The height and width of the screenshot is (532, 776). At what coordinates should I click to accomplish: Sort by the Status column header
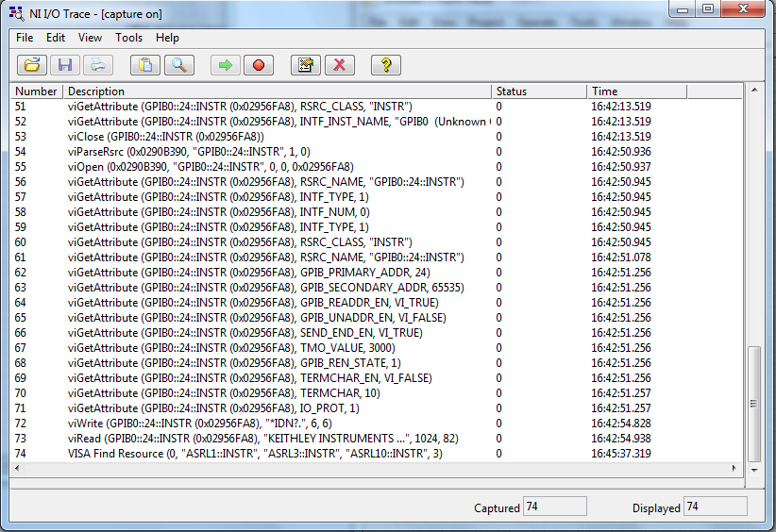pyautogui.click(x=539, y=91)
